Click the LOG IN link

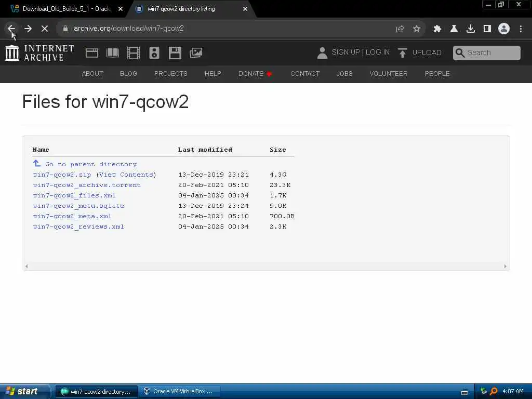[x=378, y=52]
